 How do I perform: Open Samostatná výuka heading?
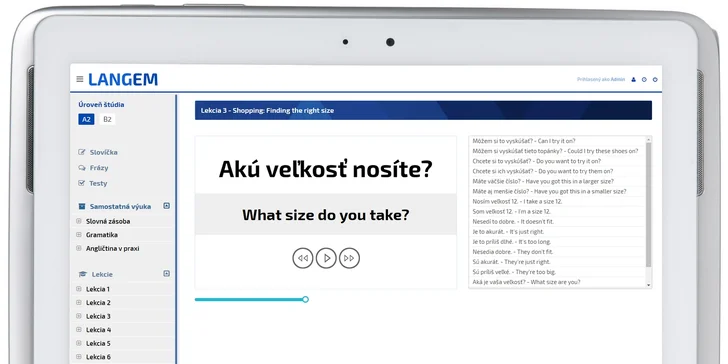coord(120,206)
